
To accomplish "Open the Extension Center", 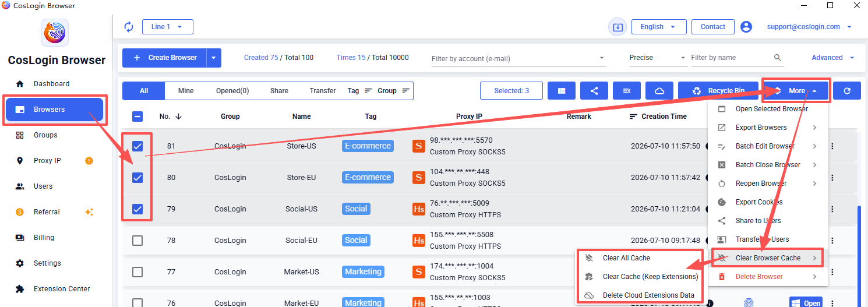I will (62, 289).
